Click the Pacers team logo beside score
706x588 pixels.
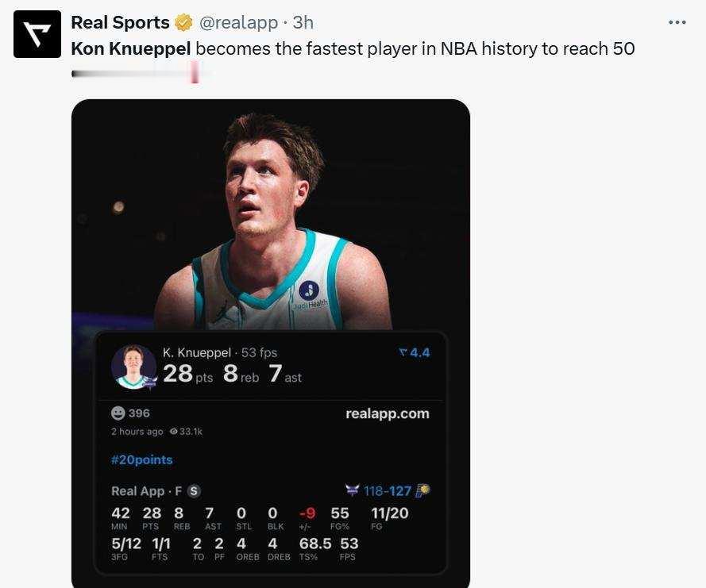point(422,490)
